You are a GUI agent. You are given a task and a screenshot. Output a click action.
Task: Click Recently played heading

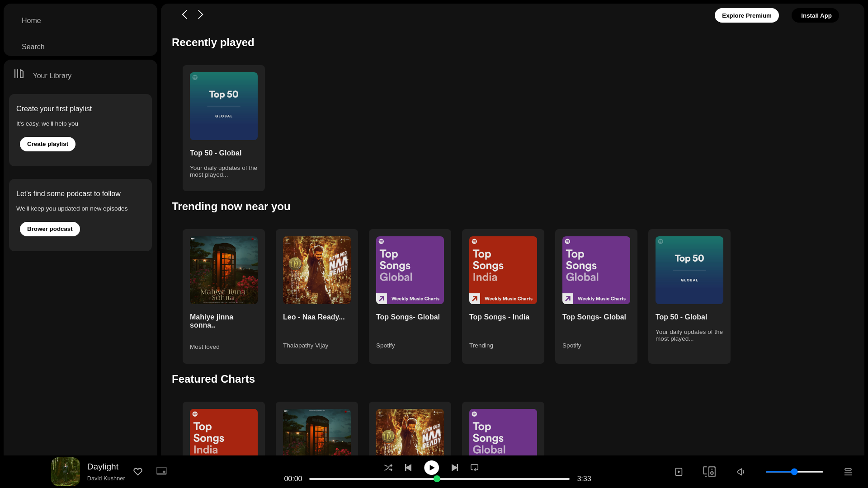213,42
